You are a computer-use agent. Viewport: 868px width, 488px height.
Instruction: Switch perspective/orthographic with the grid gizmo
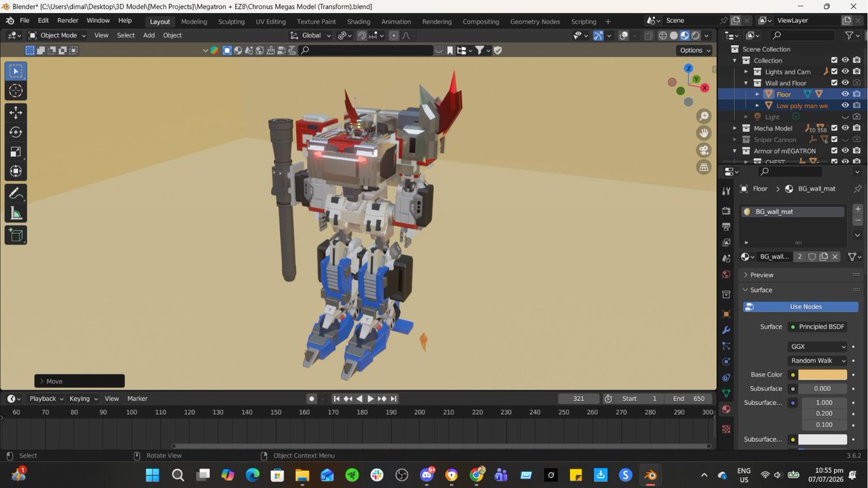click(703, 167)
